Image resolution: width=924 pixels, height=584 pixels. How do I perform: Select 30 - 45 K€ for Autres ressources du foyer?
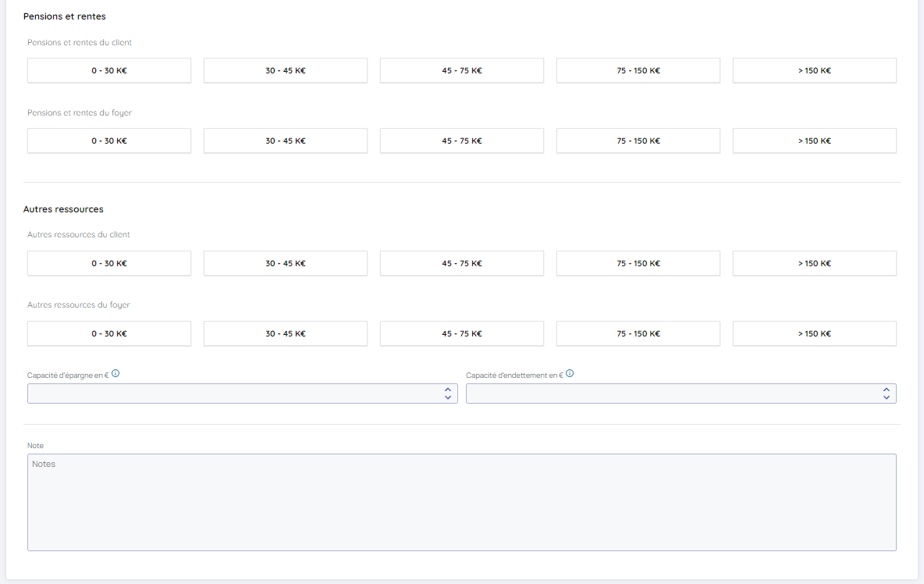click(x=285, y=333)
